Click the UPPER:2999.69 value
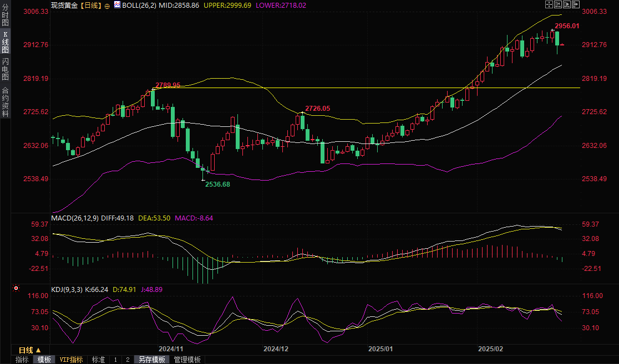The image size is (619, 364). tap(227, 6)
